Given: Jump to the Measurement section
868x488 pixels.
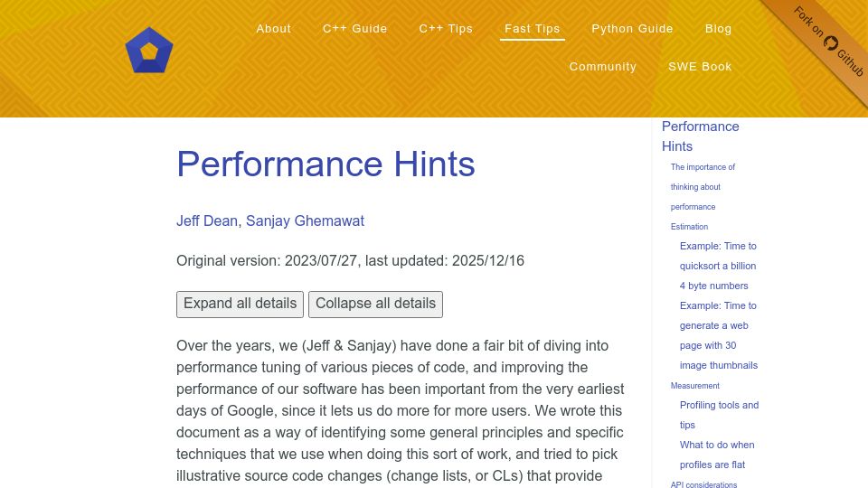Looking at the screenshot, I should (x=694, y=386).
